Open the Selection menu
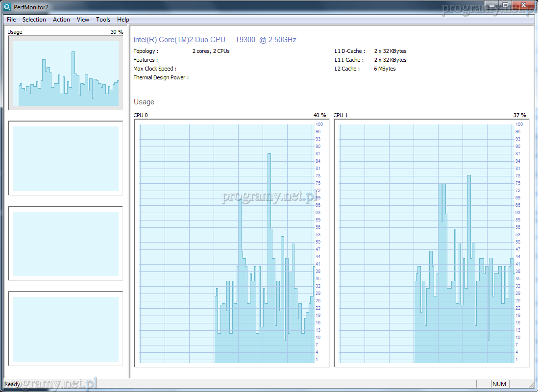The image size is (538, 392). tap(34, 20)
